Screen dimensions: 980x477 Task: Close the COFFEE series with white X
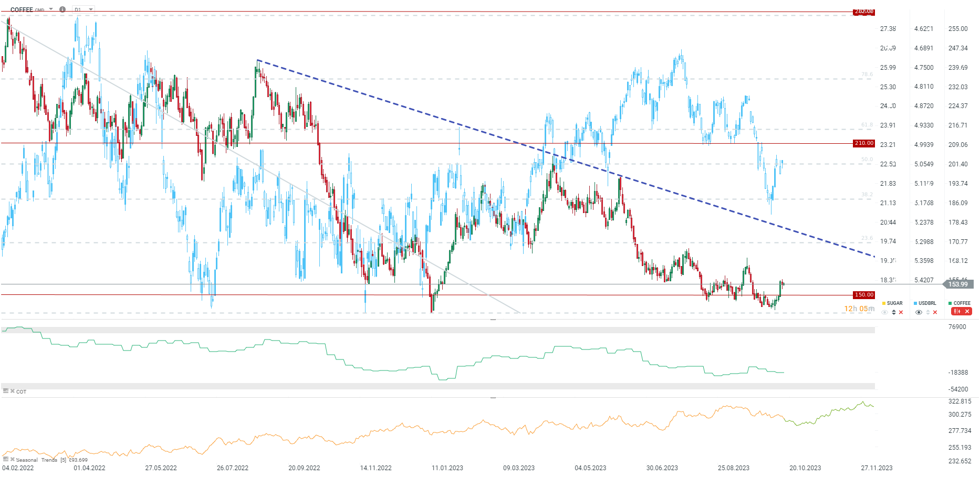(967, 312)
